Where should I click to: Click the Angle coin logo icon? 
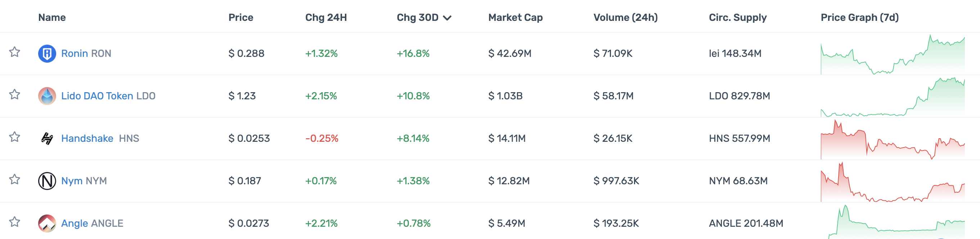47,224
